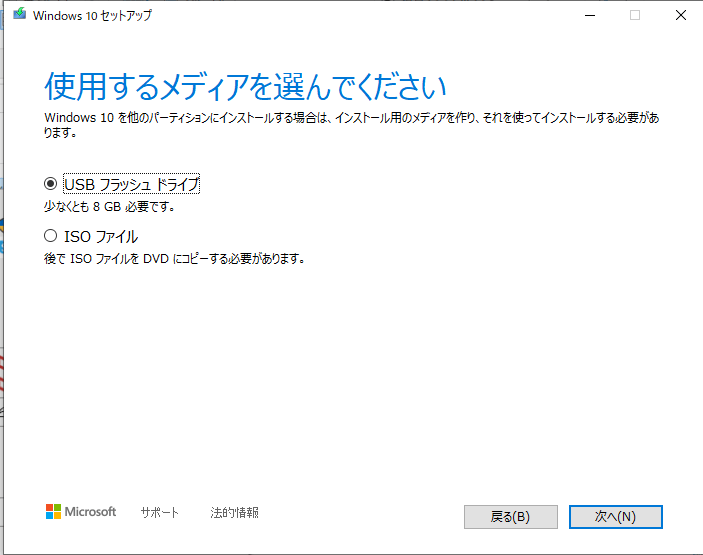This screenshot has height=555, width=703.
Task: Close the Windows 10 セットアップ window
Action: click(x=681, y=15)
